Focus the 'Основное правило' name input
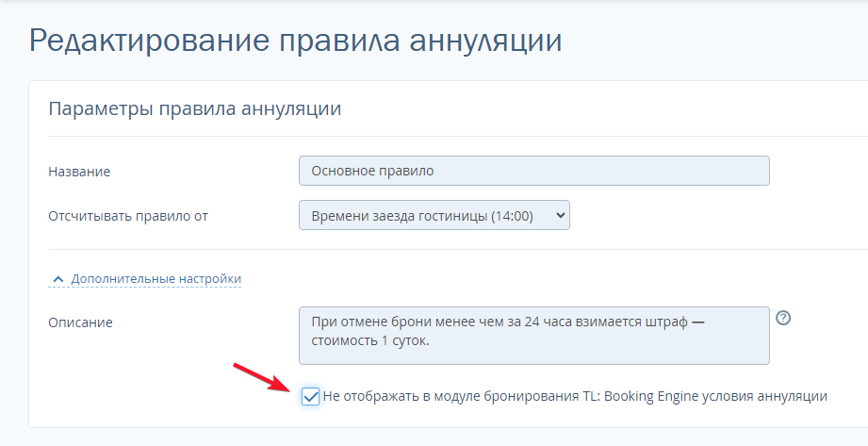Viewport: 868px width, 446px height. [533, 171]
